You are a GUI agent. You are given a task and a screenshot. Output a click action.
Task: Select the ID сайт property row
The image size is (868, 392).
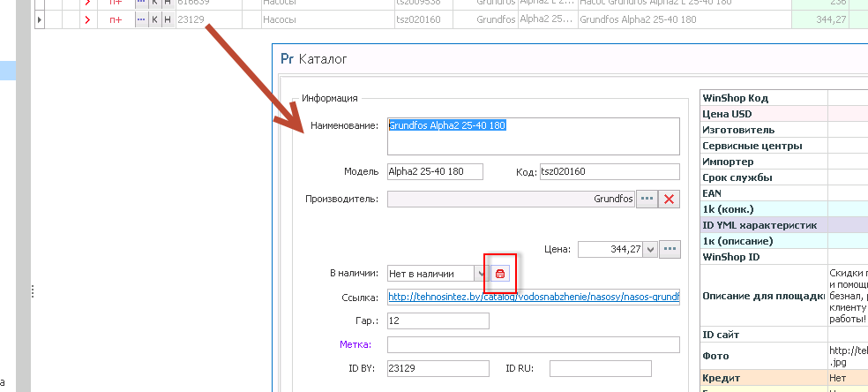coord(784,335)
